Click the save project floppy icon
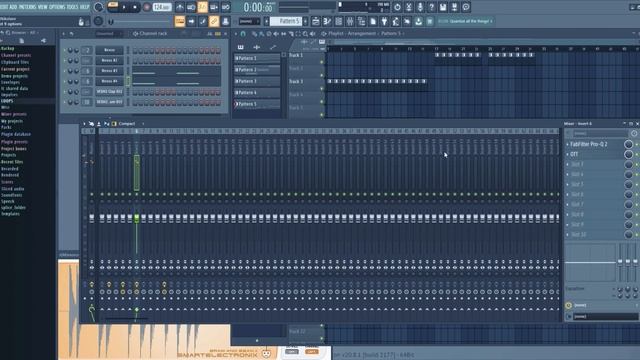 click(x=443, y=7)
